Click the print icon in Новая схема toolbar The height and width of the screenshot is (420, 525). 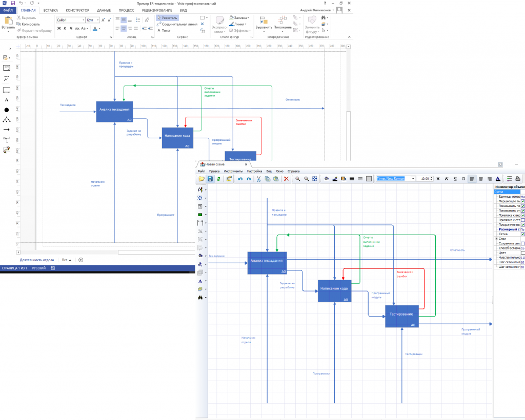(518, 179)
